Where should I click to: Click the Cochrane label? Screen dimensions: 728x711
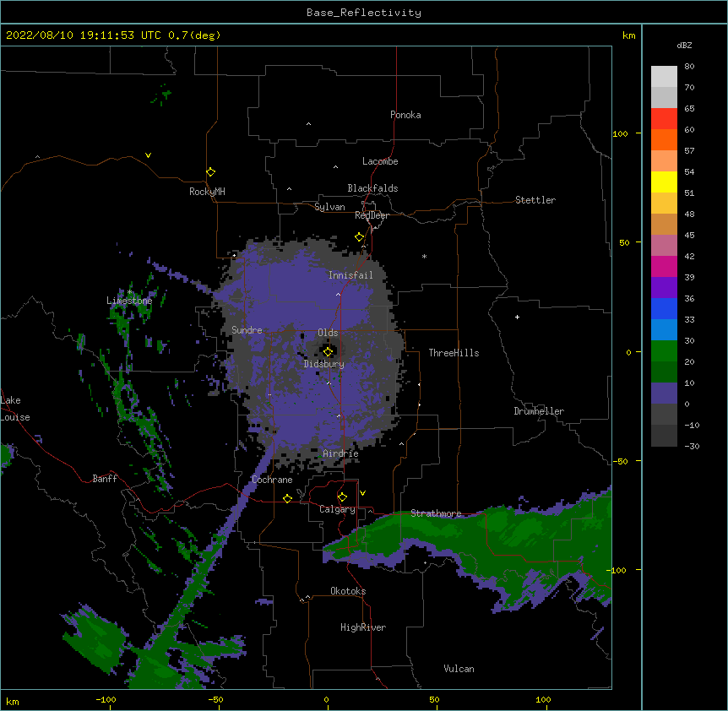click(x=272, y=480)
